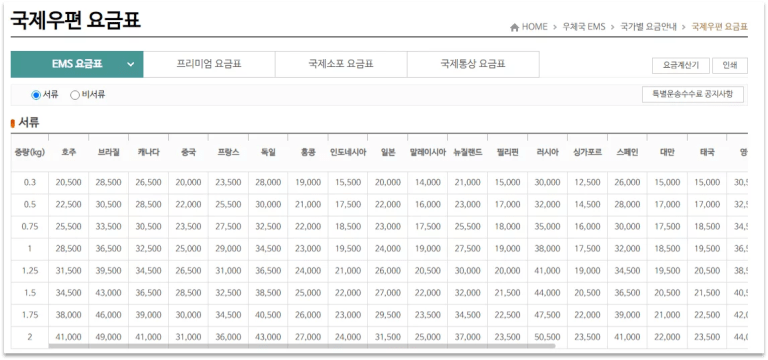The width and height of the screenshot is (768, 360).
Task: Click 일본 rate 29,500 for 1.75kg
Action: coord(387,315)
